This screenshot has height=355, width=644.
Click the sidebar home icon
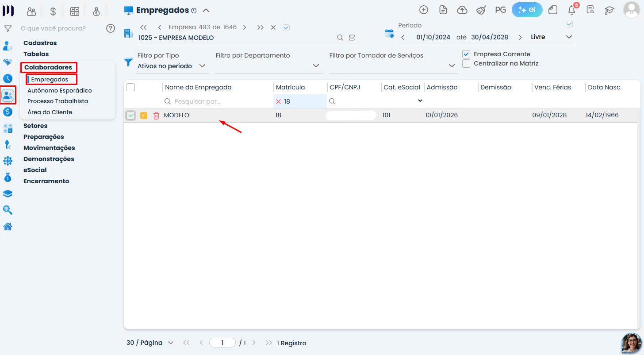(x=8, y=227)
